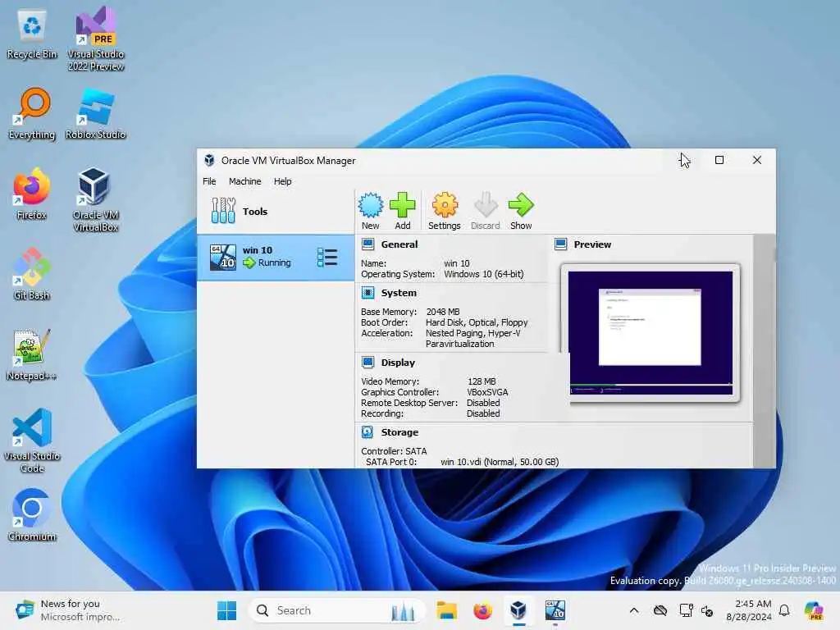Expand hidden system tray icons chevron
This screenshot has width=840, height=630.
click(x=634, y=610)
